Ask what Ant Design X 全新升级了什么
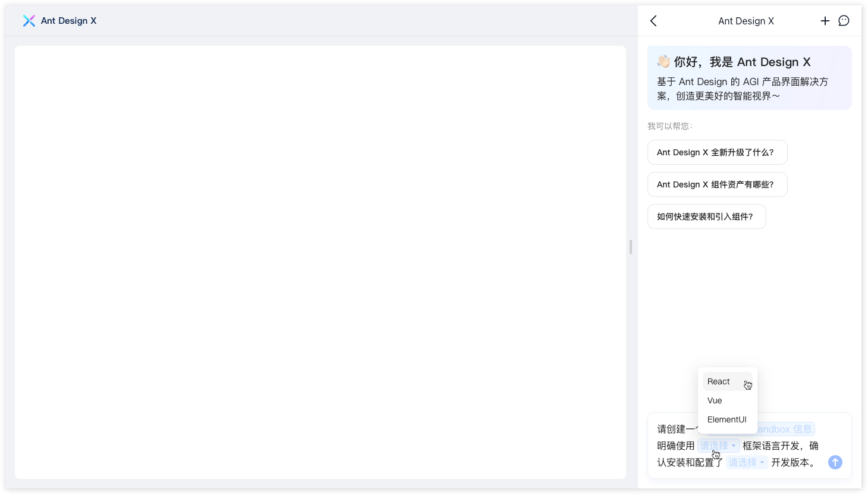This screenshot has height=495, width=868. (717, 152)
